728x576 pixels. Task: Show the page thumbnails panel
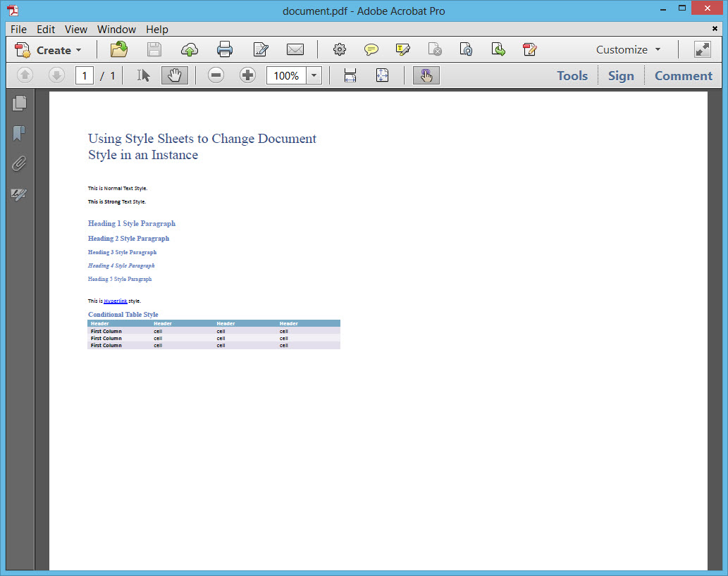pyautogui.click(x=19, y=103)
